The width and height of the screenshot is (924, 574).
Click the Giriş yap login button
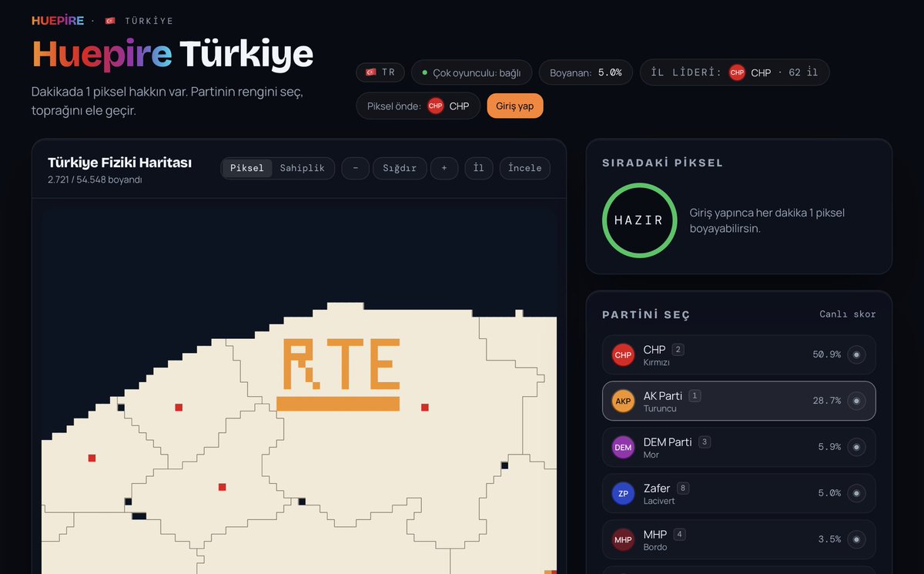pyautogui.click(x=515, y=106)
